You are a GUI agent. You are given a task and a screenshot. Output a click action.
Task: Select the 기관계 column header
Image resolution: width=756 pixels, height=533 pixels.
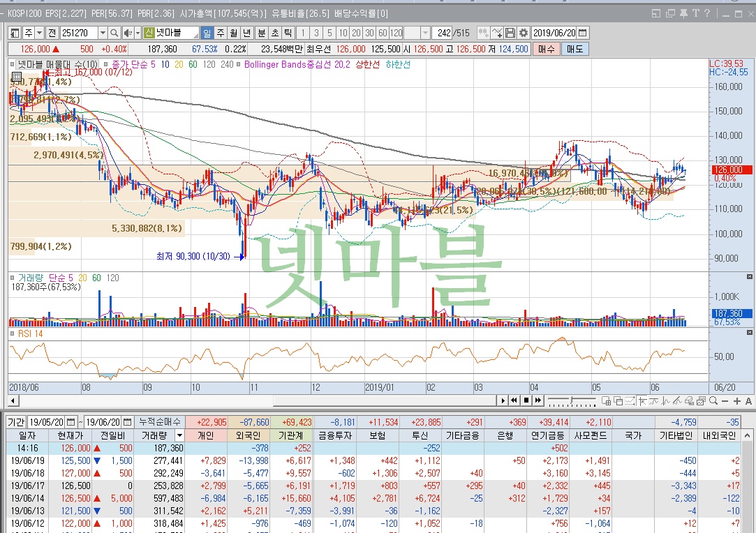tap(290, 435)
